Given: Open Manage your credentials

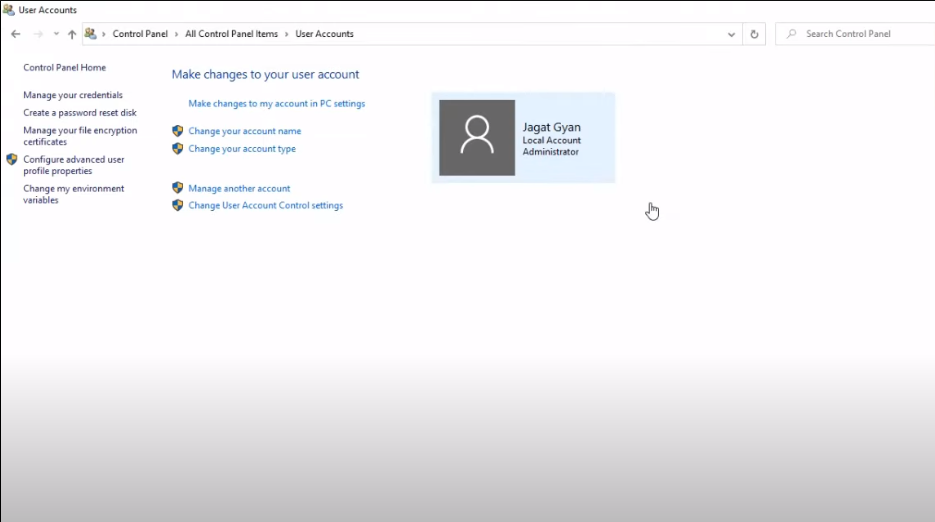Looking at the screenshot, I should [x=73, y=95].
